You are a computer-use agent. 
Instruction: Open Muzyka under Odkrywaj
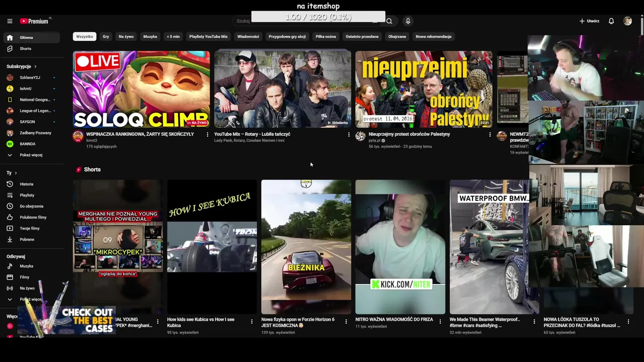(32, 266)
